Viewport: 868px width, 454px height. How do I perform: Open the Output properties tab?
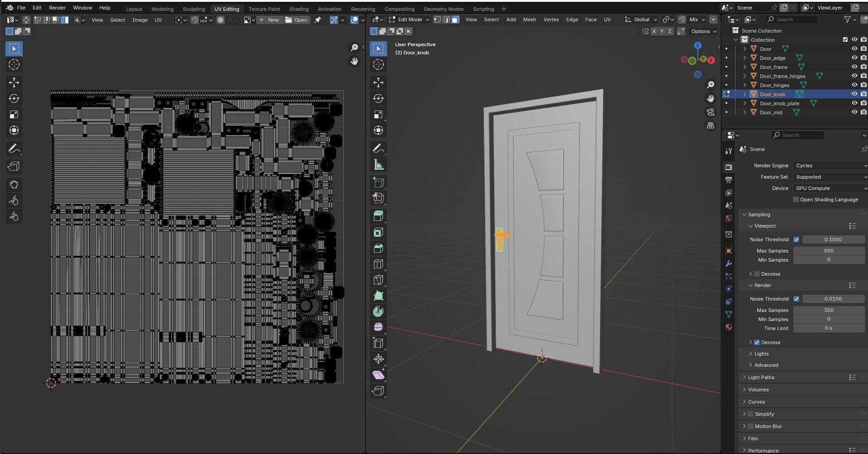tap(729, 180)
